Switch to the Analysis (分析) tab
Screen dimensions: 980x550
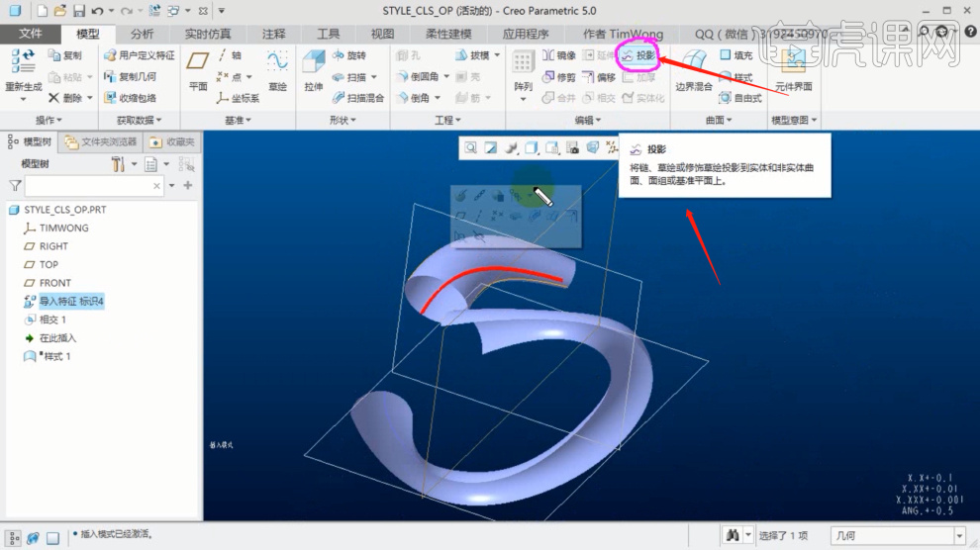142,34
